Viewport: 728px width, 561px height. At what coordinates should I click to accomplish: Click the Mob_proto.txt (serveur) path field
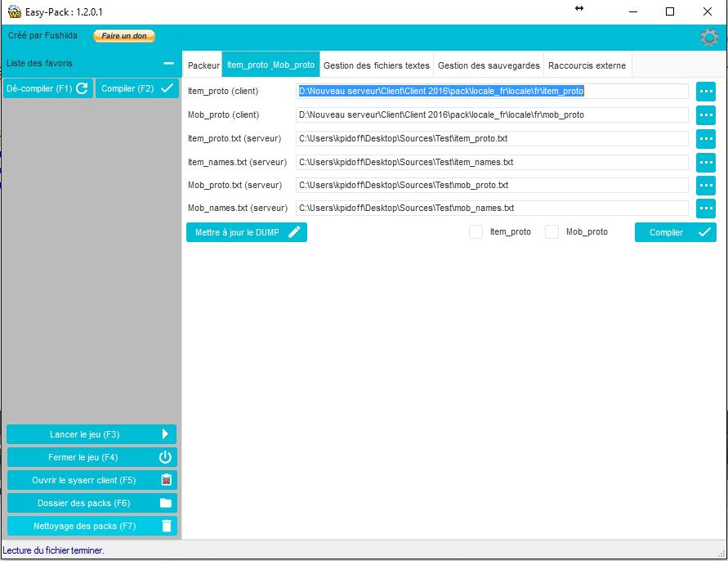pyautogui.click(x=492, y=185)
